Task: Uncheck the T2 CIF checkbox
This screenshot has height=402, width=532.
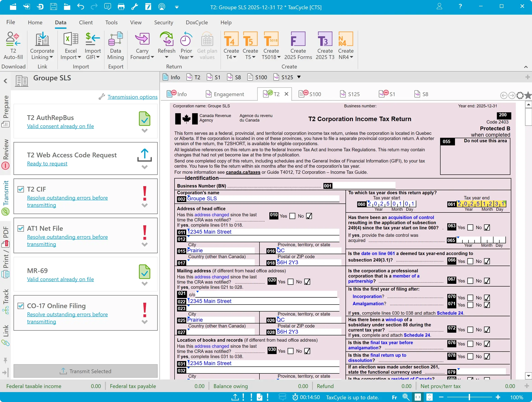Action: 21,189
